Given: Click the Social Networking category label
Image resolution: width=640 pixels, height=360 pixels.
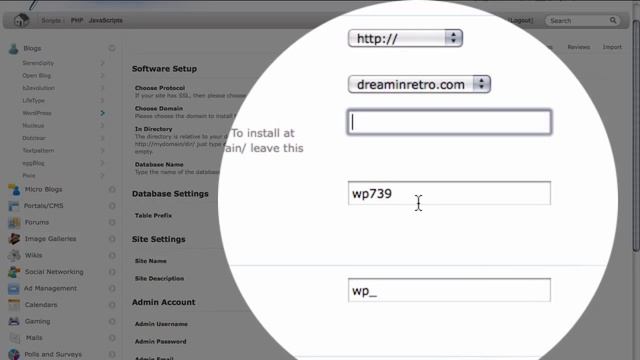Looking at the screenshot, I should click(x=54, y=272).
